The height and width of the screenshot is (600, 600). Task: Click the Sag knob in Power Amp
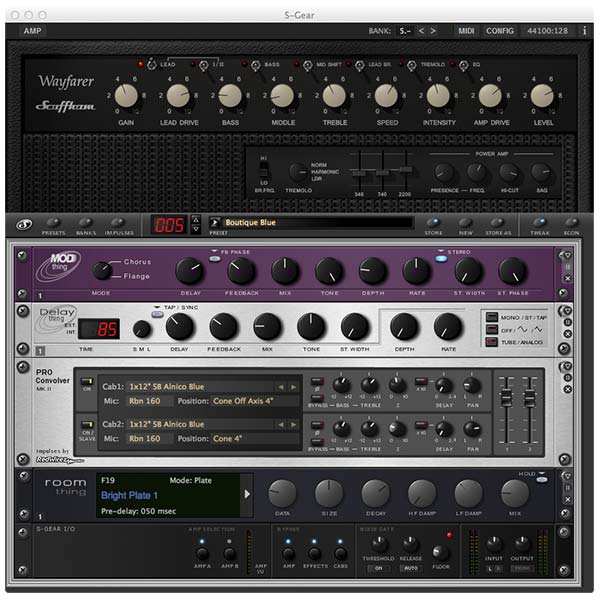point(541,173)
